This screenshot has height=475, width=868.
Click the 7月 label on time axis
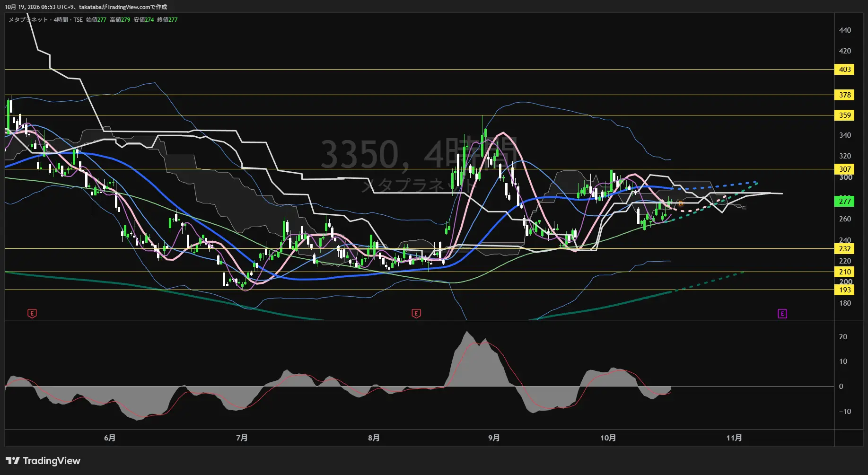point(242,438)
